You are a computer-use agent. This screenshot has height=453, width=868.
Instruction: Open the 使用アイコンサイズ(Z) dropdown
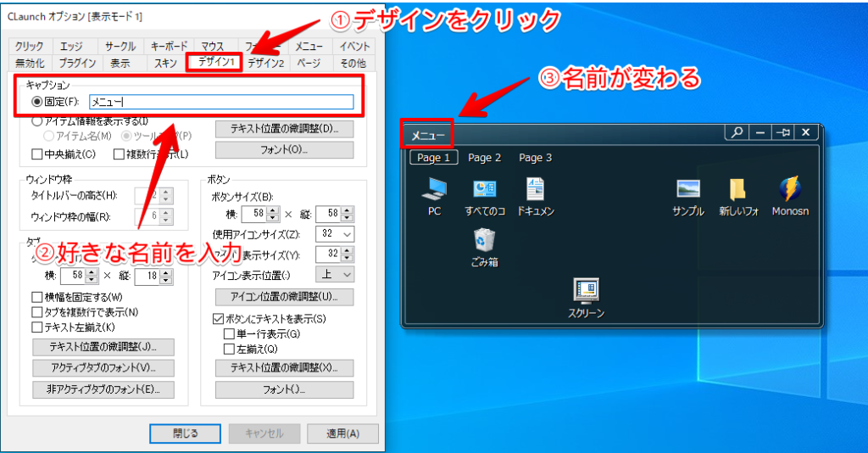click(335, 233)
